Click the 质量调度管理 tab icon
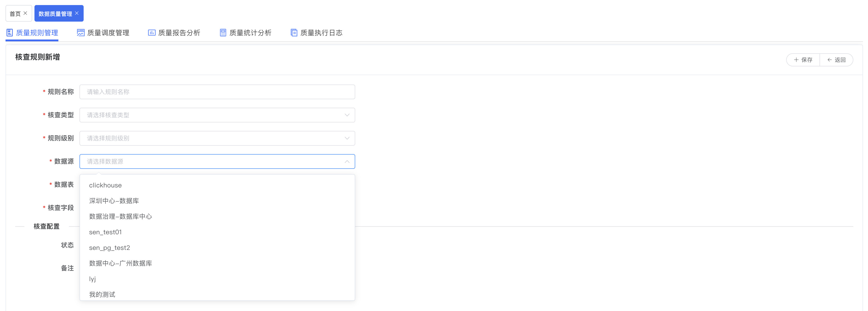 click(x=81, y=33)
